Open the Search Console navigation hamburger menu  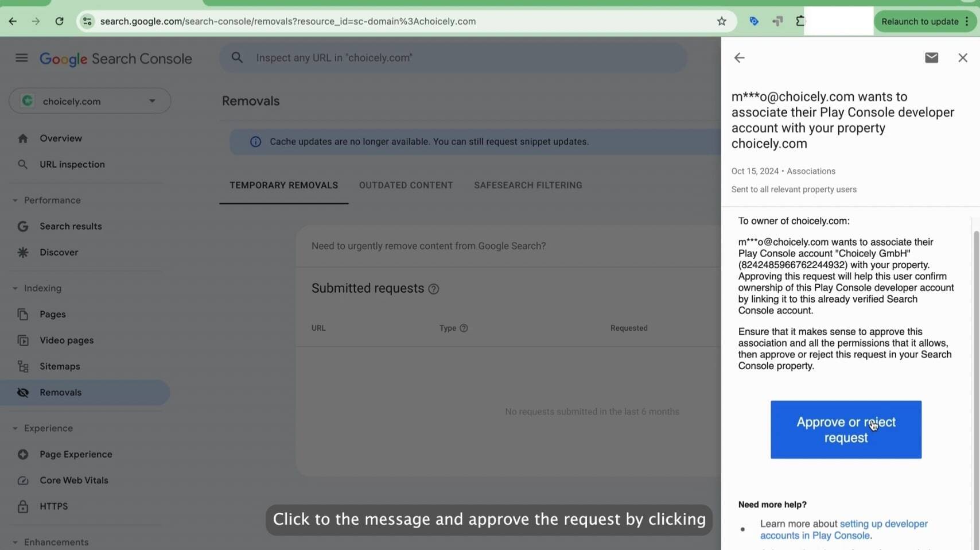click(21, 57)
